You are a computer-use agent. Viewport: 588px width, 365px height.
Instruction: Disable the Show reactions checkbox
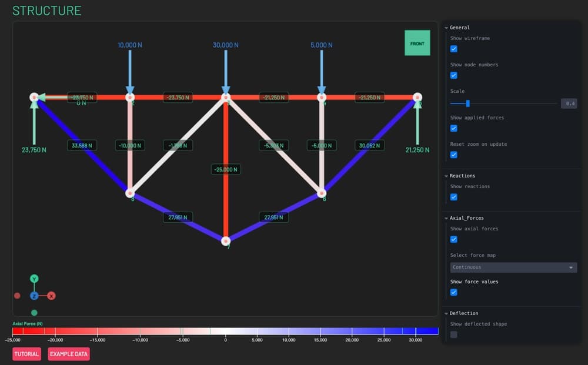pyautogui.click(x=453, y=197)
